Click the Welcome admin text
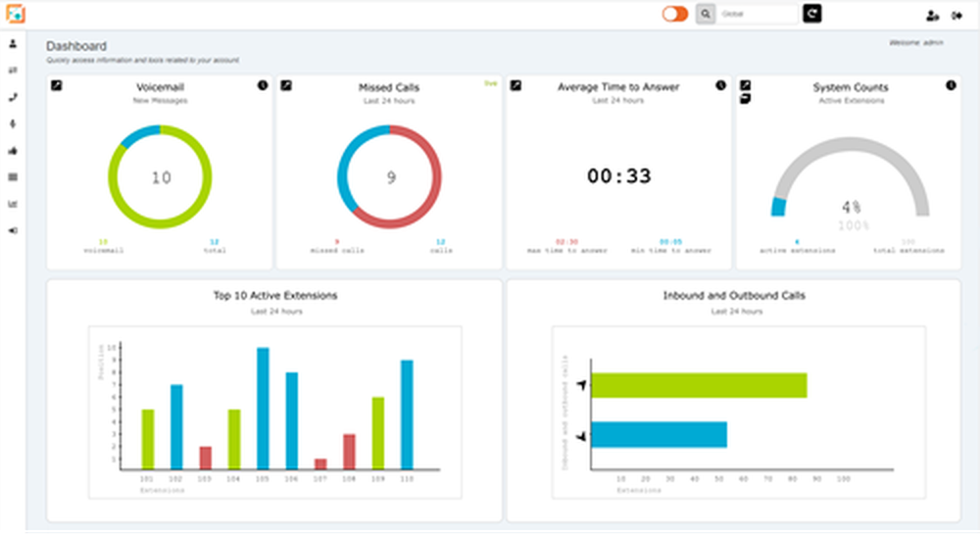This screenshot has width=980, height=535. 916,42
